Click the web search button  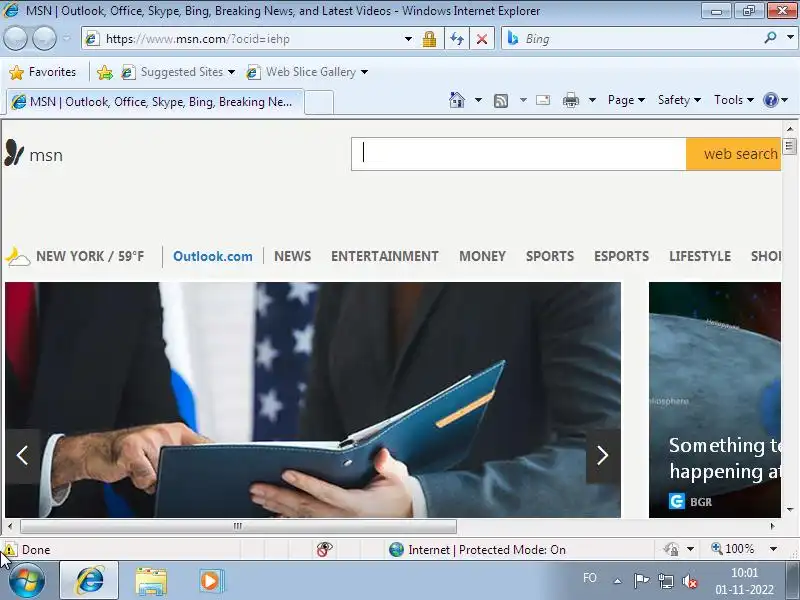734,154
